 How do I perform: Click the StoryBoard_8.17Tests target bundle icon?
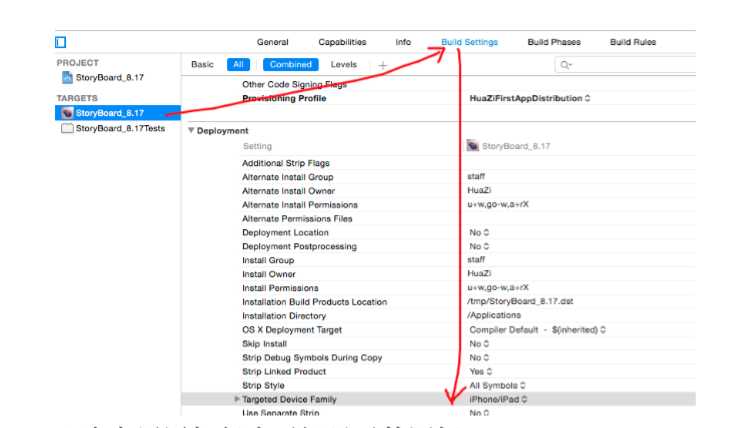coord(67,128)
